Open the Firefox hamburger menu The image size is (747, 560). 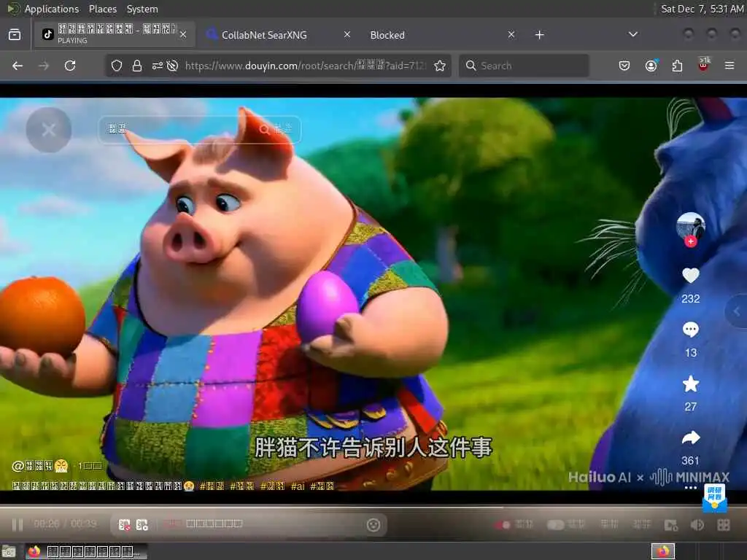729,66
